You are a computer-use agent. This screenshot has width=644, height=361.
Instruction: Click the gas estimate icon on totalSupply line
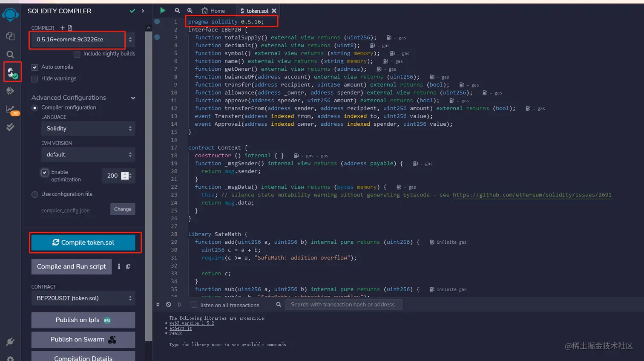pos(389,38)
